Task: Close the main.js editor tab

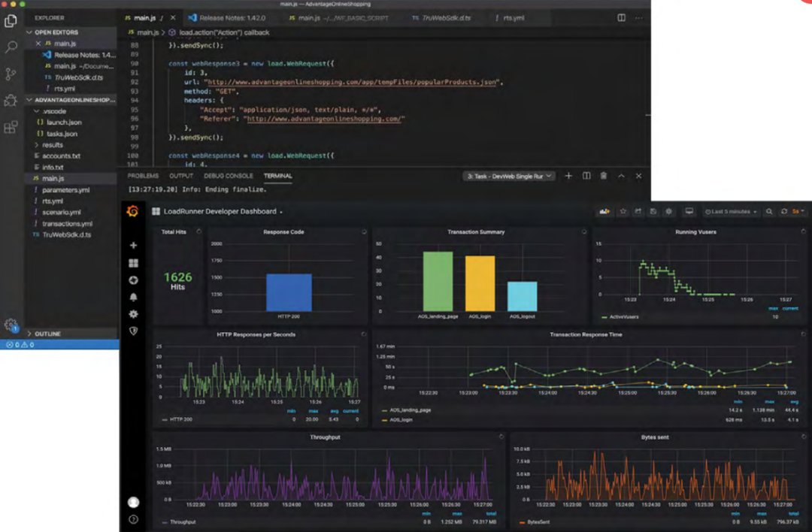Action: click(x=173, y=17)
